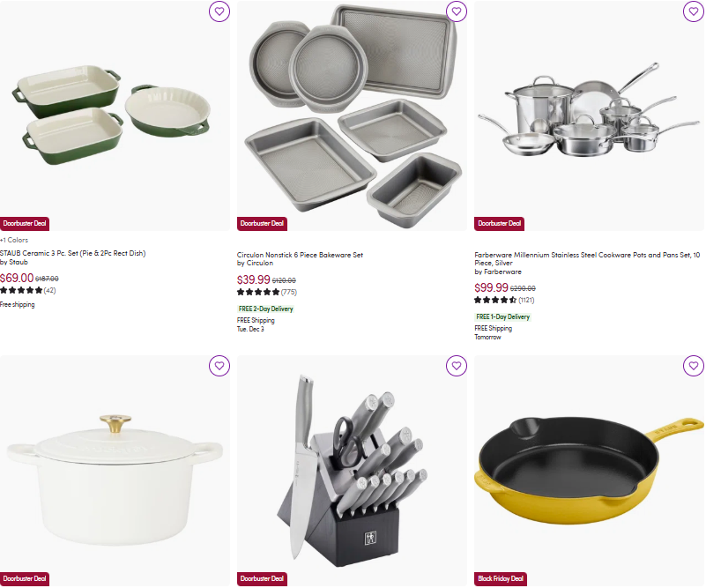View knife block set product image
The width and height of the screenshot is (706, 588).
[x=352, y=471]
